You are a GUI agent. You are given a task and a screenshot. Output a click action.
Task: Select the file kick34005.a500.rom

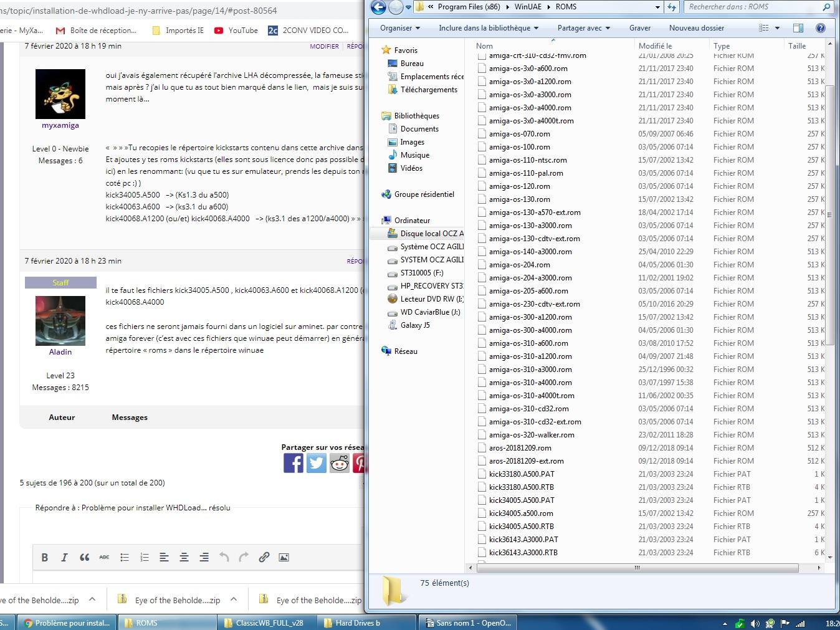click(x=521, y=513)
